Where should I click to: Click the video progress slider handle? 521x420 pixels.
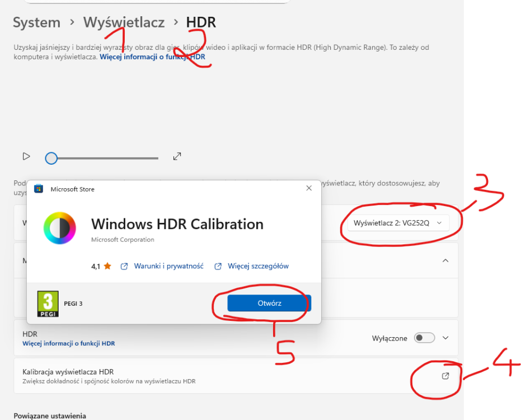51,158
